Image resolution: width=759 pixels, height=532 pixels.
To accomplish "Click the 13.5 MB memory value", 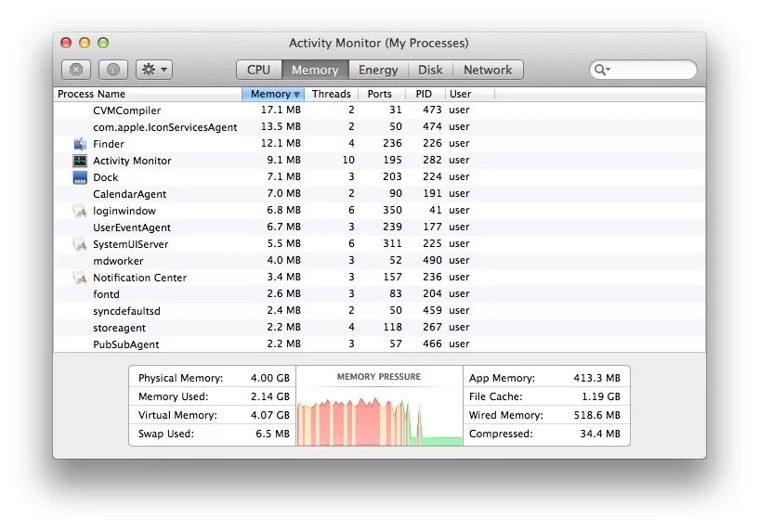I will pos(281,126).
